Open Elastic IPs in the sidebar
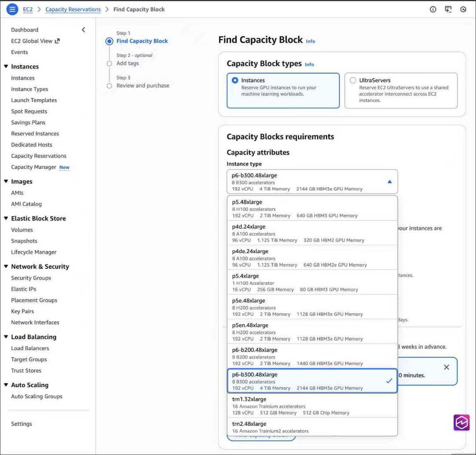Viewport: 476px width, 455px height. tap(23, 289)
